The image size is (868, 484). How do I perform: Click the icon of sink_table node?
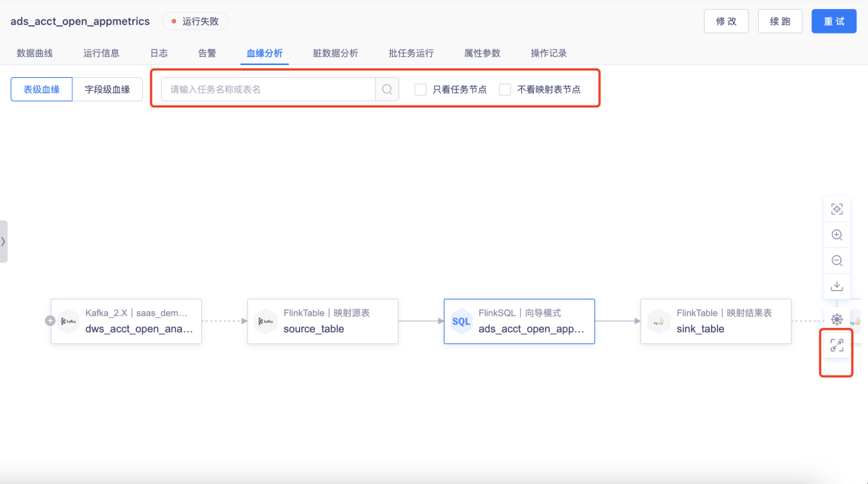tap(659, 321)
